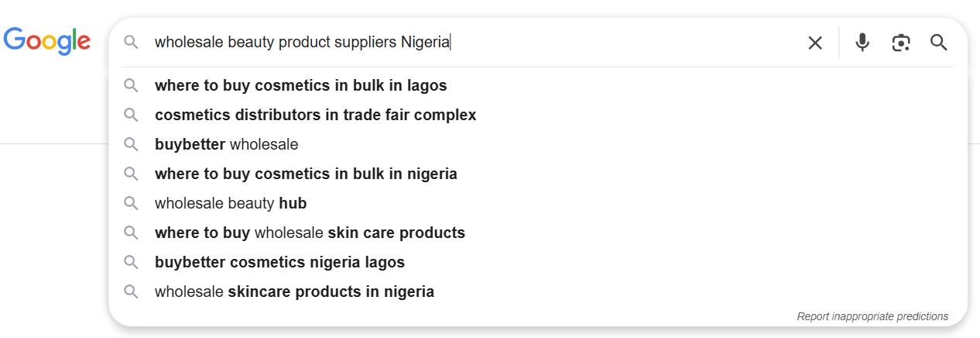This screenshot has width=980, height=338.
Task: Click the magnifier search submit button
Action: click(x=939, y=43)
